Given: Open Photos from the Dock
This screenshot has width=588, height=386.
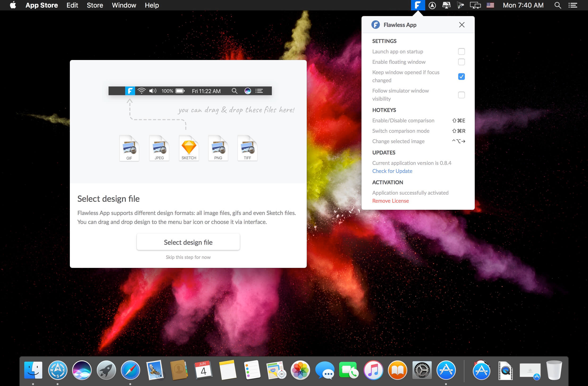Looking at the screenshot, I should coord(300,370).
